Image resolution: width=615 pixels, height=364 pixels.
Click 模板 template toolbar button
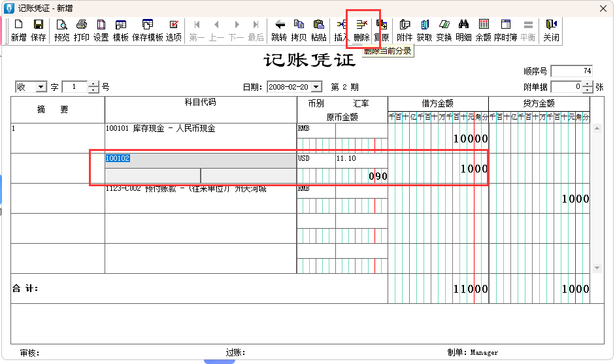pos(121,30)
